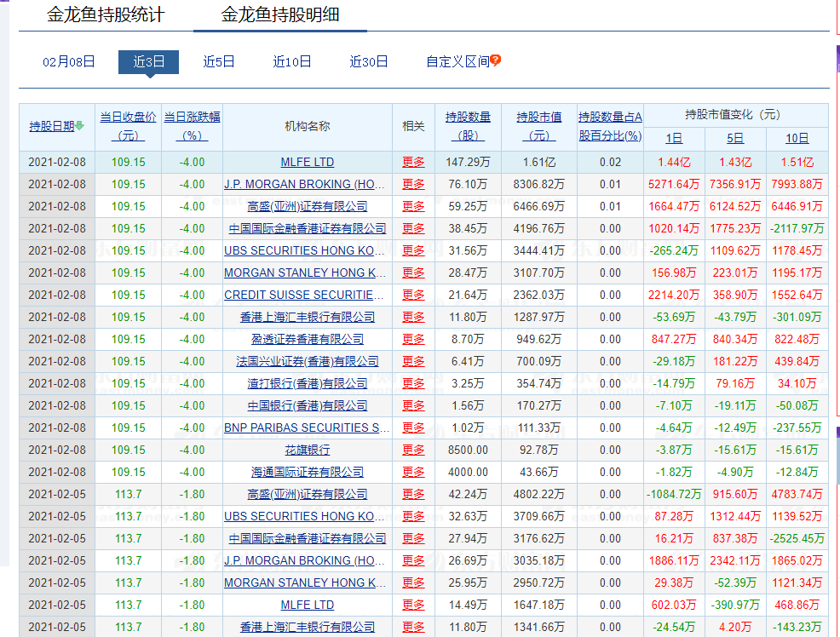Click 更多 in the 盈透证券香港有限公司 row
840x637 pixels.
coord(413,340)
